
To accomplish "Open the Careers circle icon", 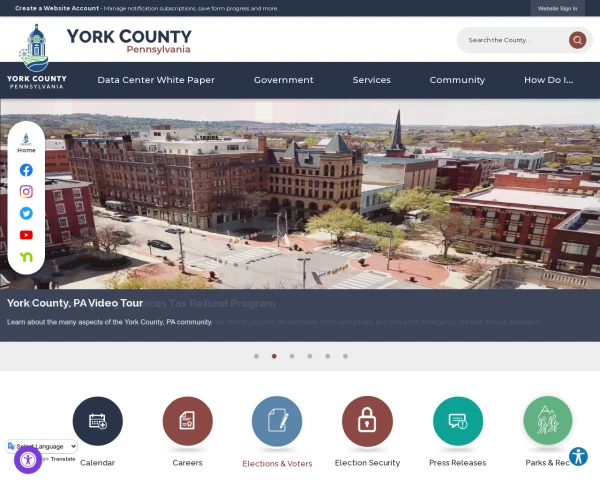I will pyautogui.click(x=188, y=421).
